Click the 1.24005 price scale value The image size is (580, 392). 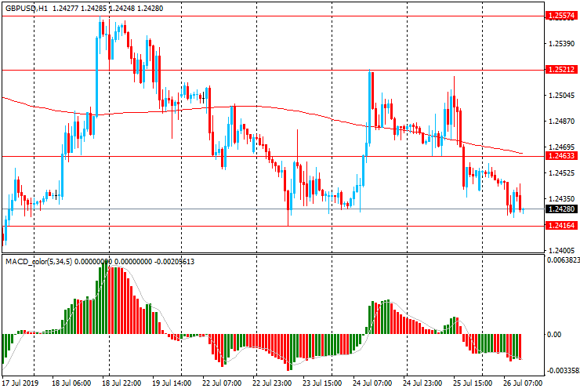[x=561, y=251]
